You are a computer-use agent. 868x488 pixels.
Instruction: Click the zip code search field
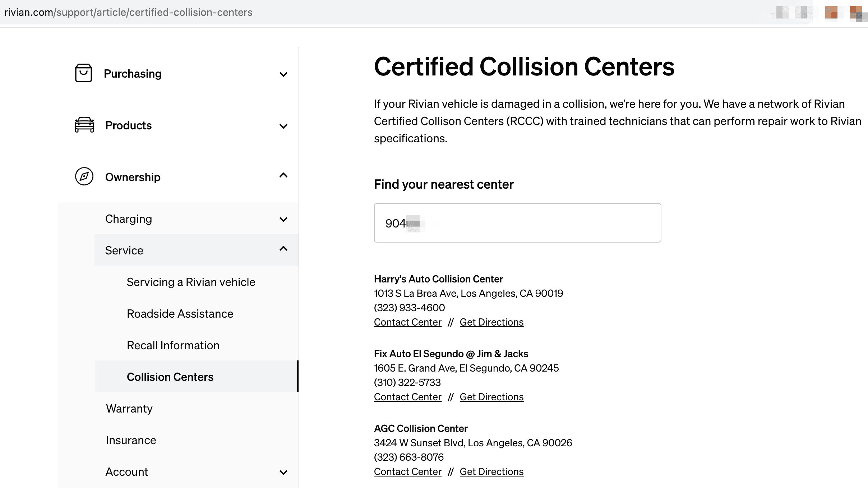pos(517,223)
